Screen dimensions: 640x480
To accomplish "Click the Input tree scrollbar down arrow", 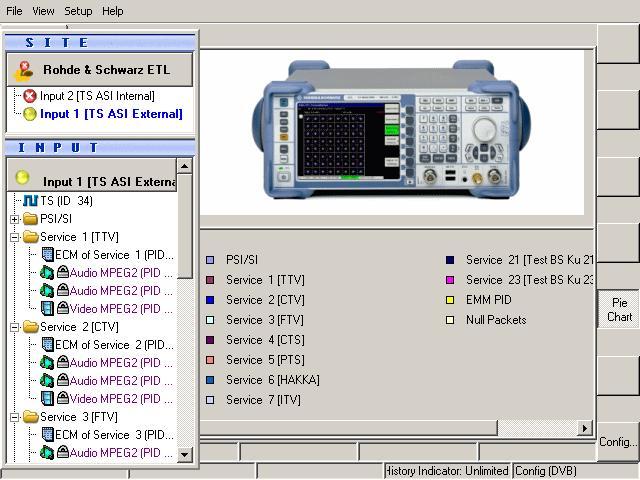I will [x=184, y=455].
